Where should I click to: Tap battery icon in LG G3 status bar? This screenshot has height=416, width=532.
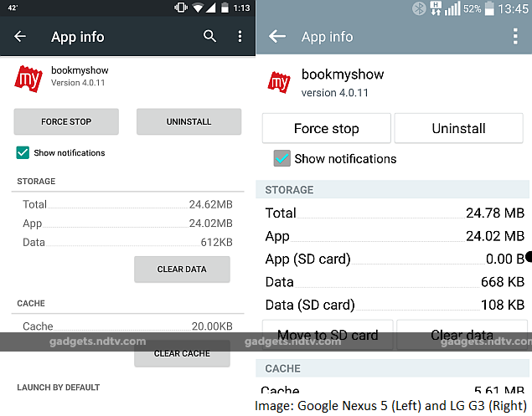point(489,8)
